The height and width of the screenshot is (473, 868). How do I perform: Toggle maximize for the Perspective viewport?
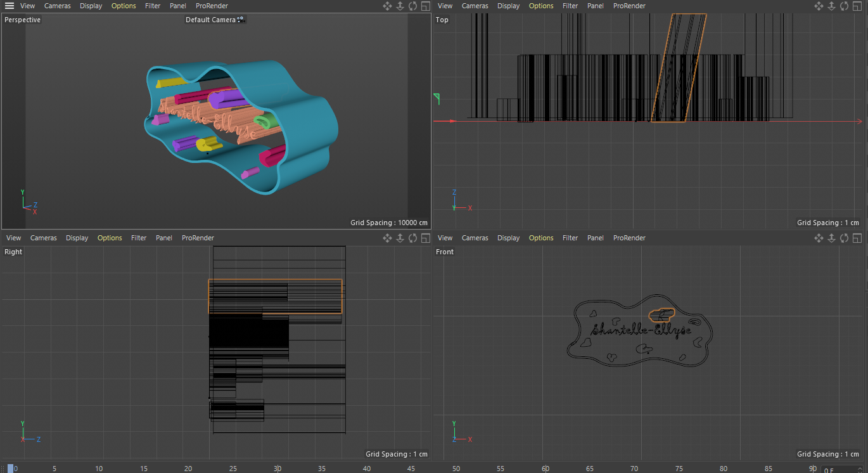(x=425, y=6)
